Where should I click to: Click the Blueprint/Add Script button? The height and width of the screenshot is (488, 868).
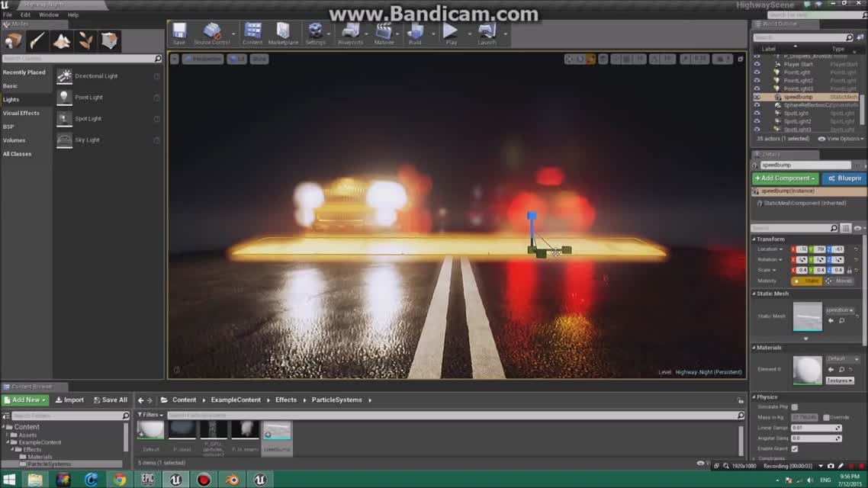pos(845,178)
